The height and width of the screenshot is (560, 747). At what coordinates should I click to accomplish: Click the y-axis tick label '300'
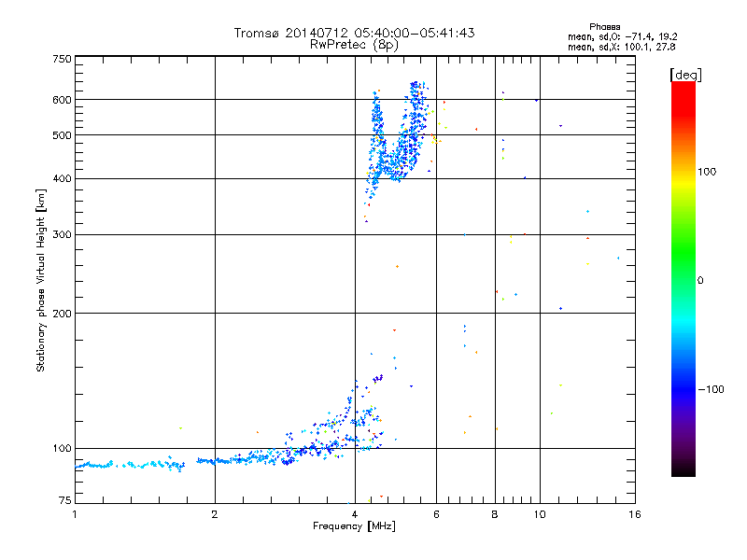(x=62, y=234)
